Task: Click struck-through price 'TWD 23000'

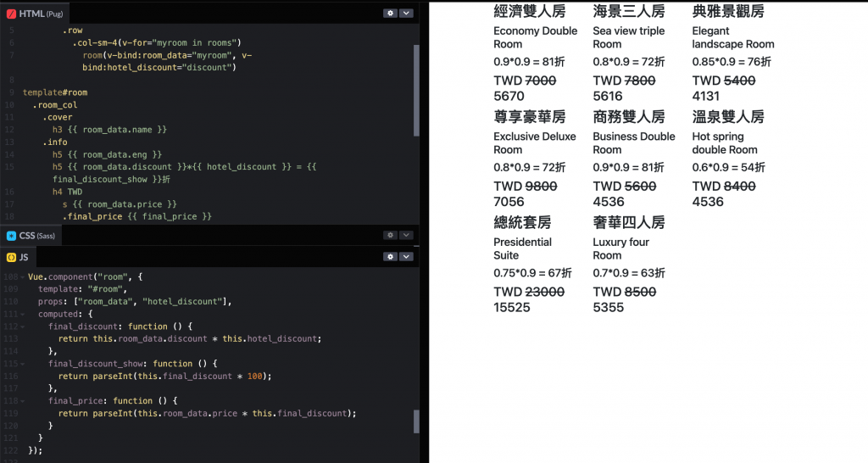Action: point(529,292)
